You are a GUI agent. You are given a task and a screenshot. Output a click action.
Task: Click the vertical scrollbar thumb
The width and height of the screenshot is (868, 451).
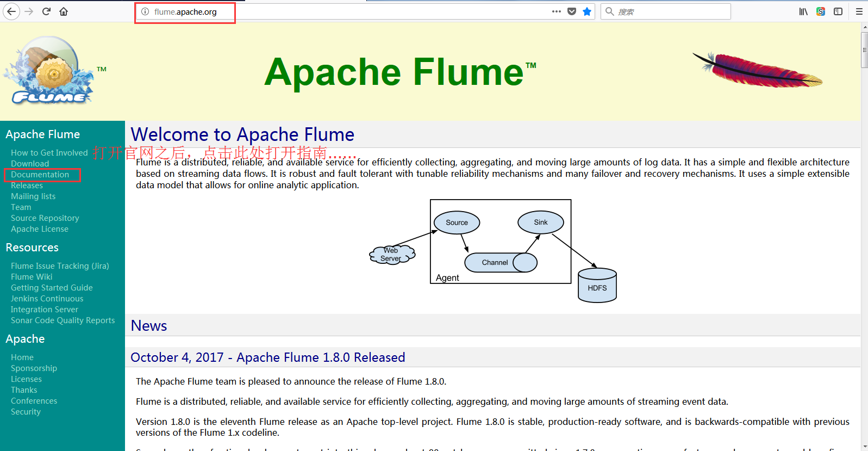[864, 50]
